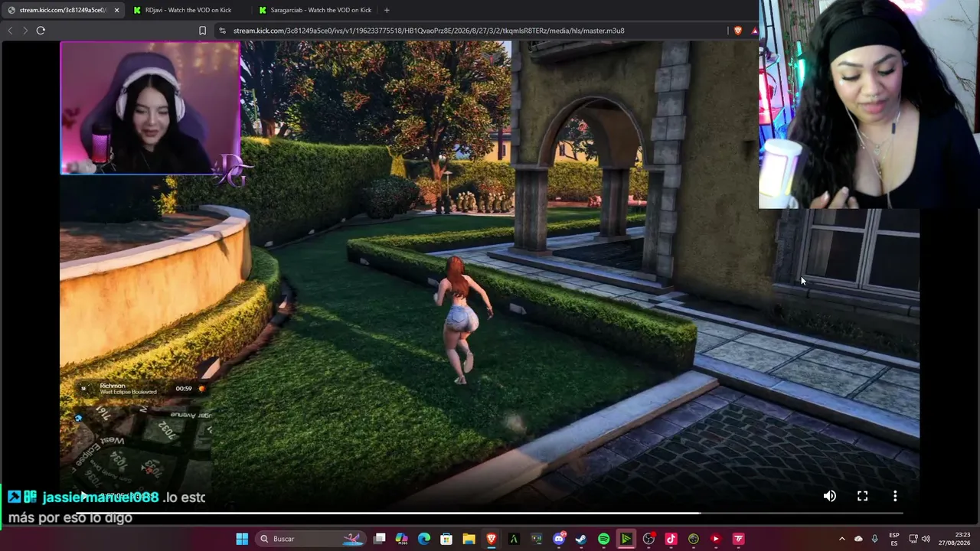Toggle fullscreen video mode
Screen dimensions: 980x551
(x=863, y=496)
